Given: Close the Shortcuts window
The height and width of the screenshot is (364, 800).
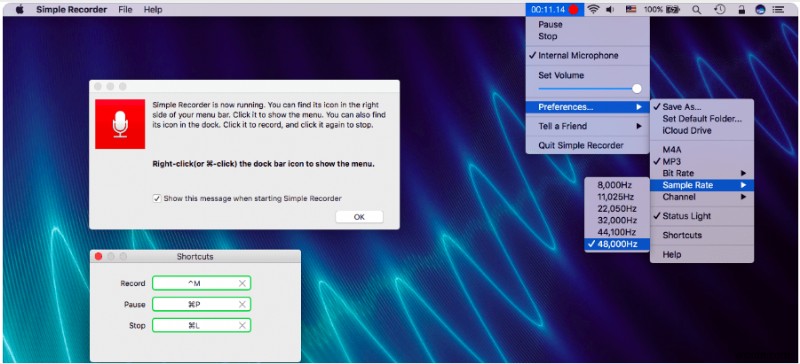Looking at the screenshot, I should [99, 256].
